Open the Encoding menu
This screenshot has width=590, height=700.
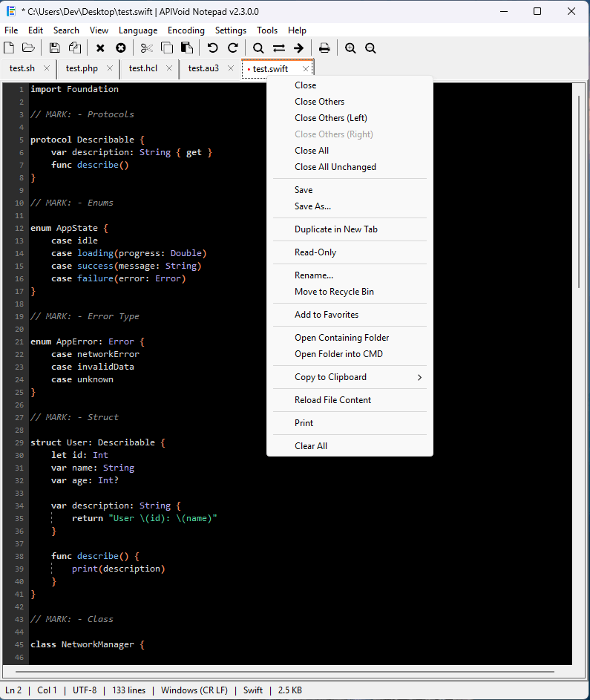coord(186,30)
